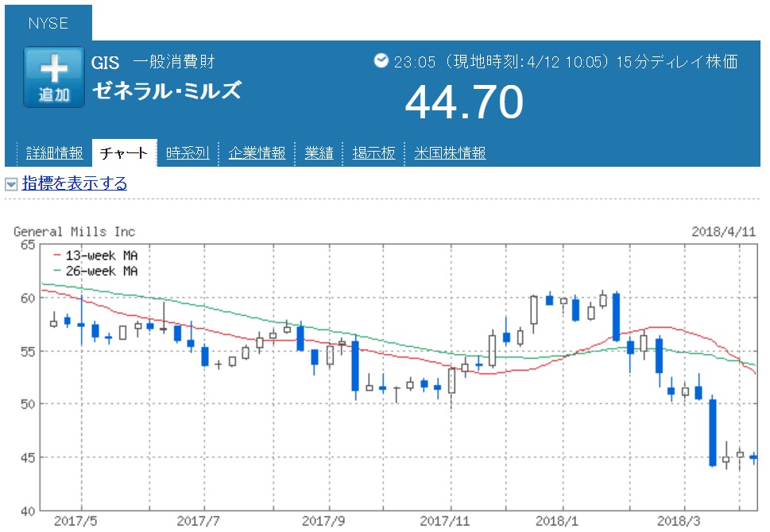This screenshot has width=770, height=532.
Task: Click the 2018/4/11 chart date
Action: 723,232
